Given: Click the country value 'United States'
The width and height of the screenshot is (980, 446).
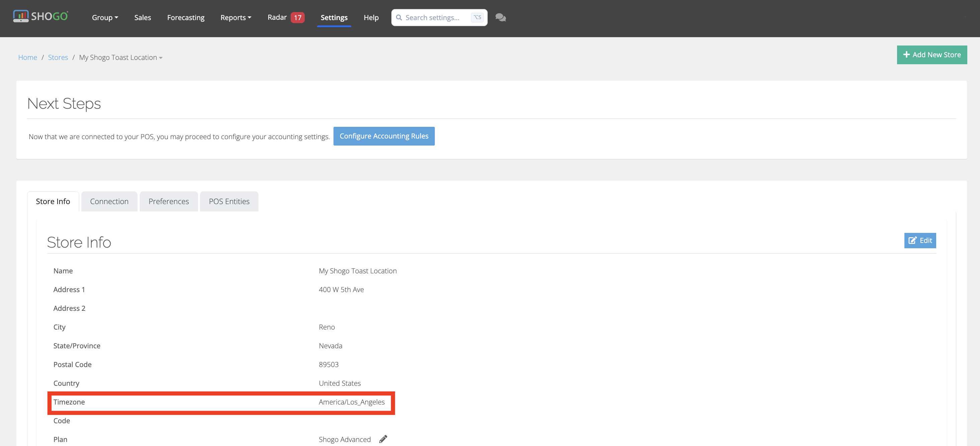Looking at the screenshot, I should coord(340,383).
